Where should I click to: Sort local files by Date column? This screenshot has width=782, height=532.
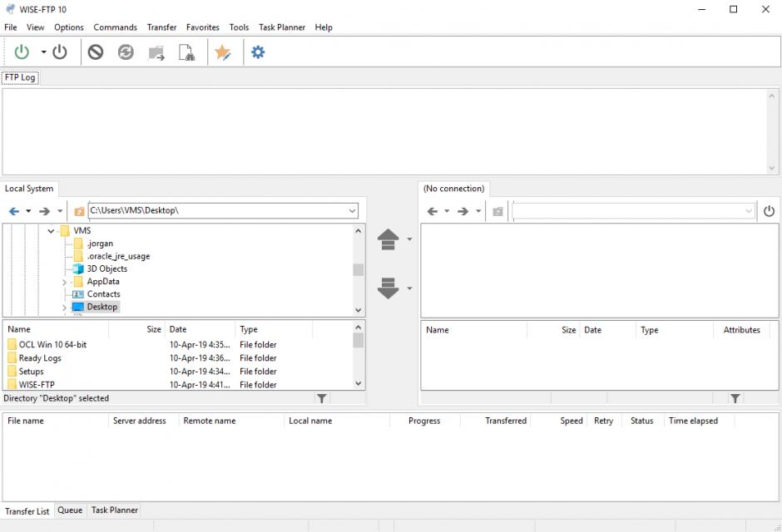pos(200,329)
